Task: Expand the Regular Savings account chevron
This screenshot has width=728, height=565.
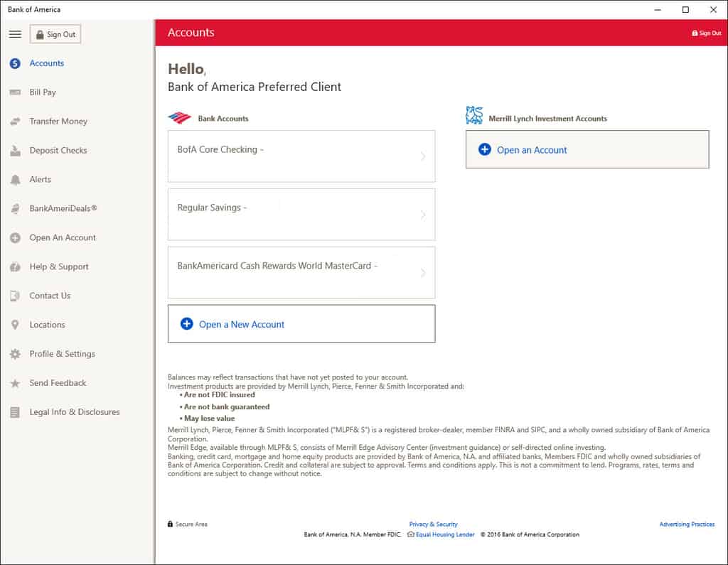Action: (423, 215)
